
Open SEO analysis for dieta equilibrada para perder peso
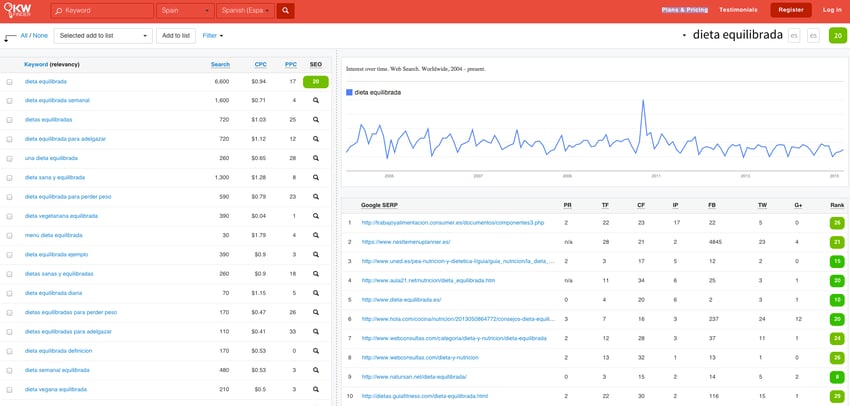(315, 197)
